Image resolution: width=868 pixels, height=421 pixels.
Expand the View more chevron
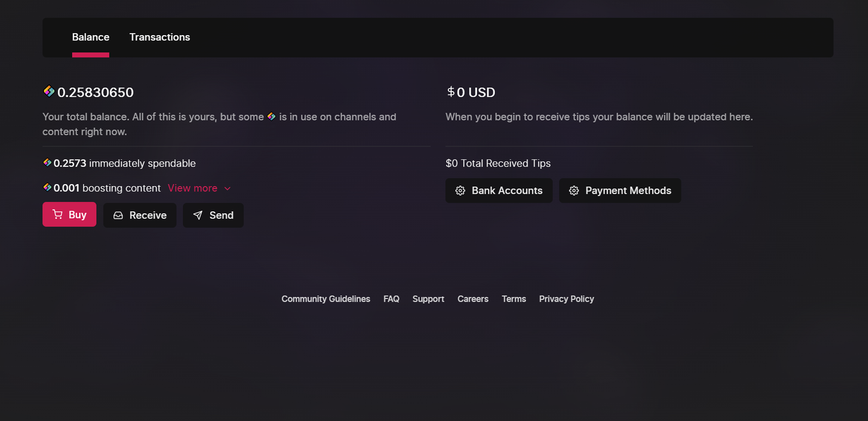(227, 189)
